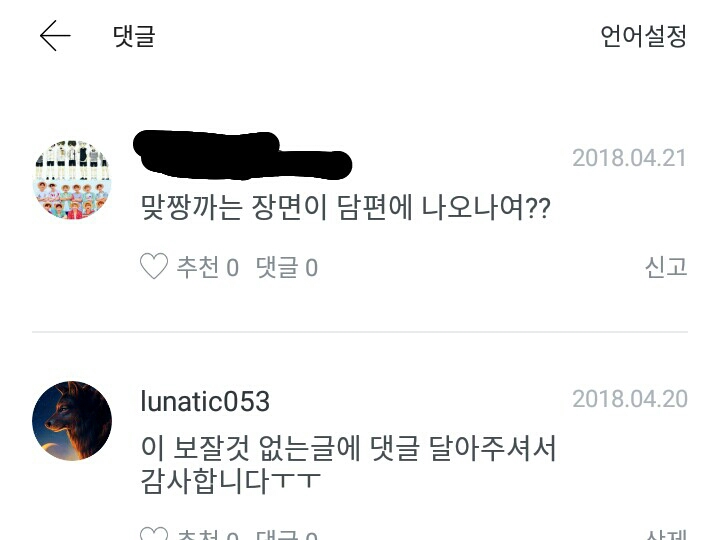View the group photo profile avatar
Viewport: 720px width, 540px height.
(x=72, y=180)
